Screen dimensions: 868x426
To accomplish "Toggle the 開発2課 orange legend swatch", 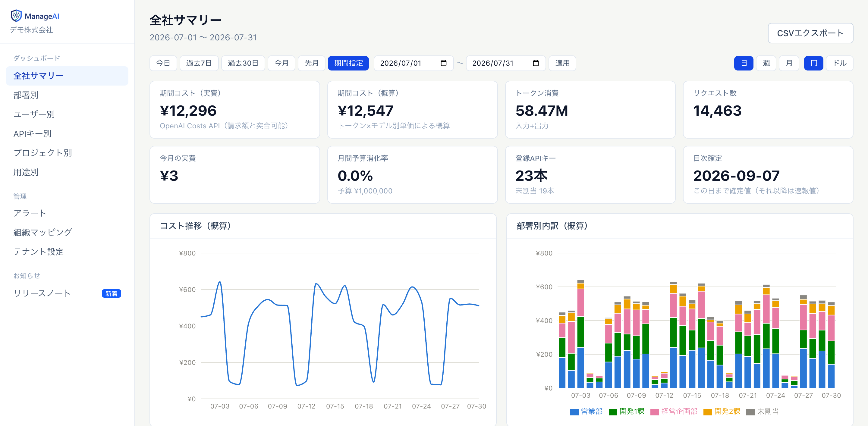I will (x=708, y=412).
